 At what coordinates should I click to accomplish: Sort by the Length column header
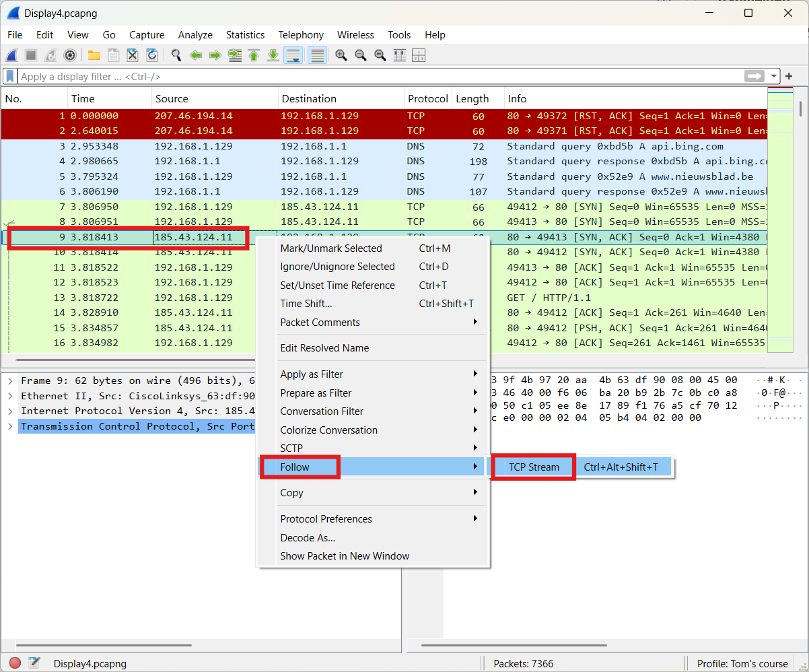pos(478,98)
